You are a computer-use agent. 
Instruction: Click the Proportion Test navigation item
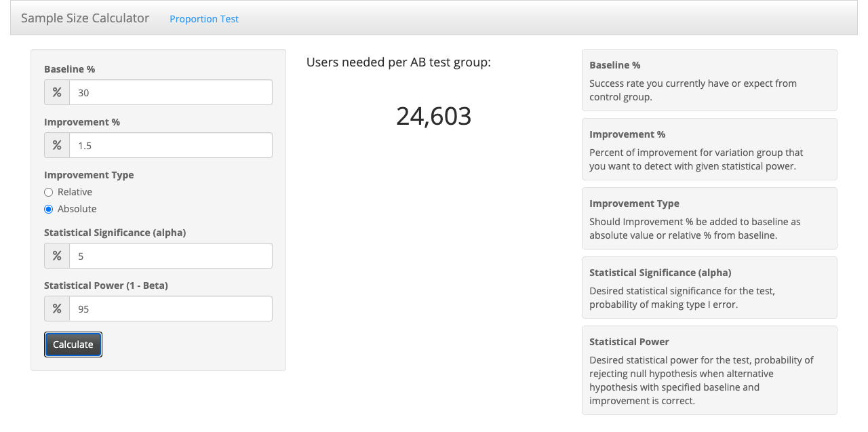click(204, 18)
